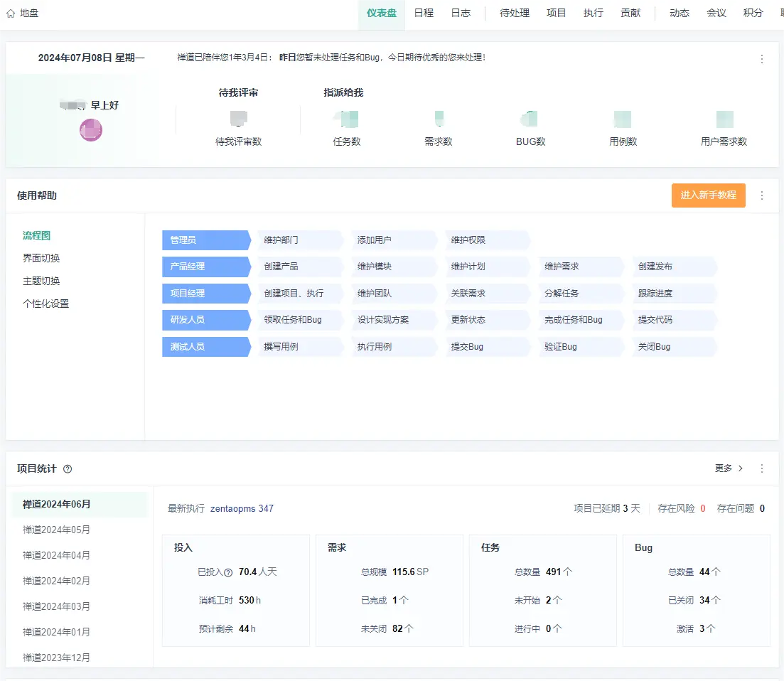784x681 pixels.
Task: Open the 提交代码 flow step
Action: tap(674, 320)
